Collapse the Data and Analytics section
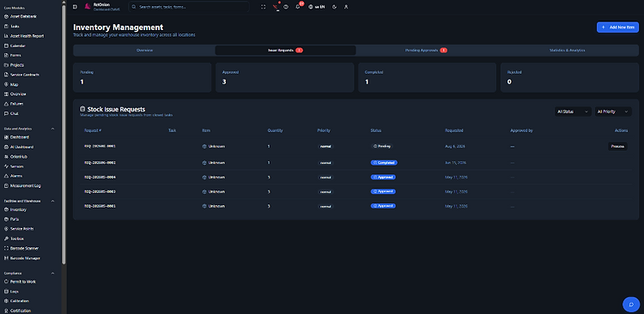This screenshot has width=644, height=314. tap(52, 129)
